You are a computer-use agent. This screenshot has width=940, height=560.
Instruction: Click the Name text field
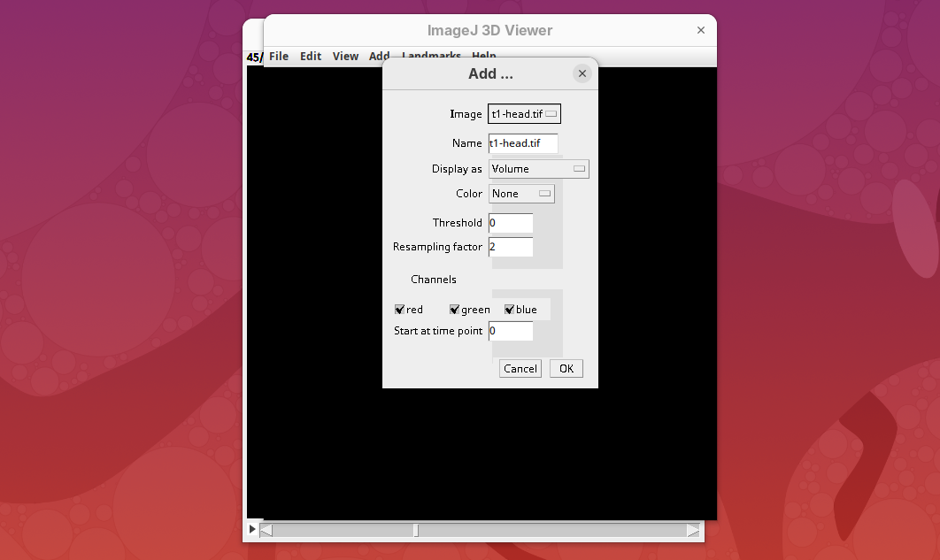pyautogui.click(x=523, y=143)
